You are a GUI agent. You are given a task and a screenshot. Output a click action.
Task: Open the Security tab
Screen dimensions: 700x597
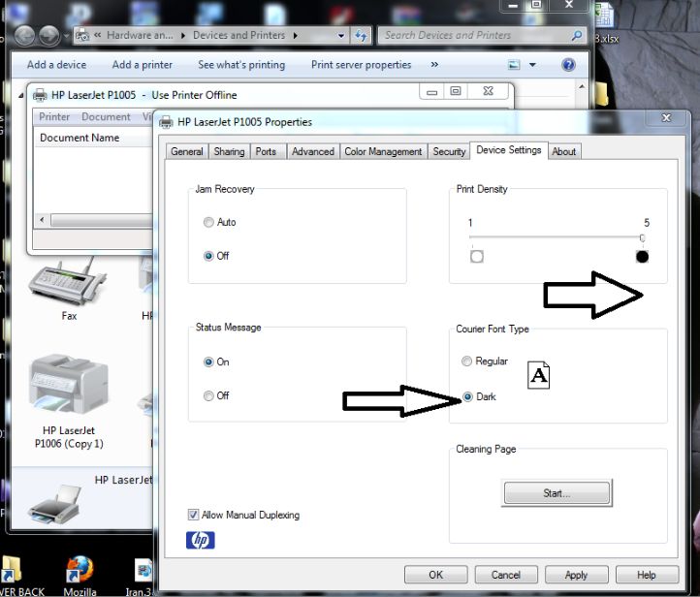(x=449, y=152)
